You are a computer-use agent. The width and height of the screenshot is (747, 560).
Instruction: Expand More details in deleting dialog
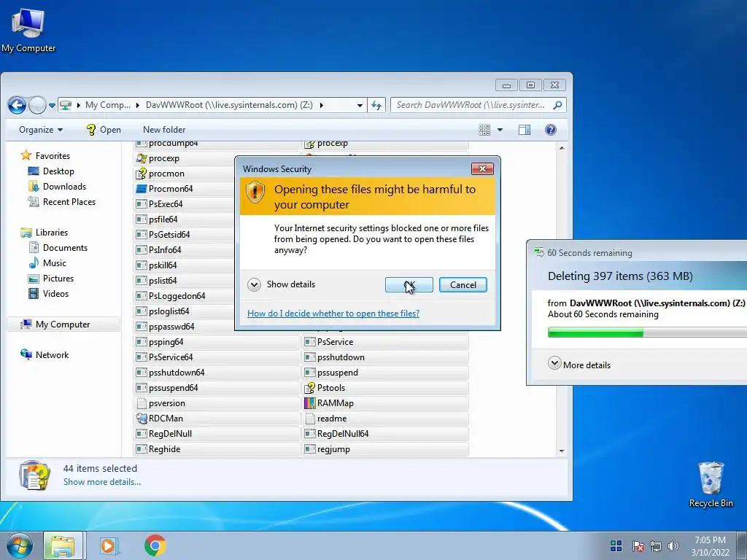[579, 365]
